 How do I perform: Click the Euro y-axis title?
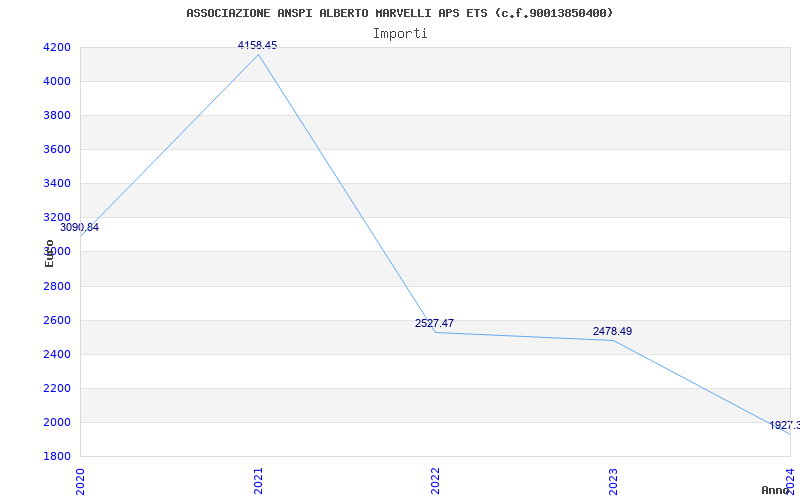(49, 253)
